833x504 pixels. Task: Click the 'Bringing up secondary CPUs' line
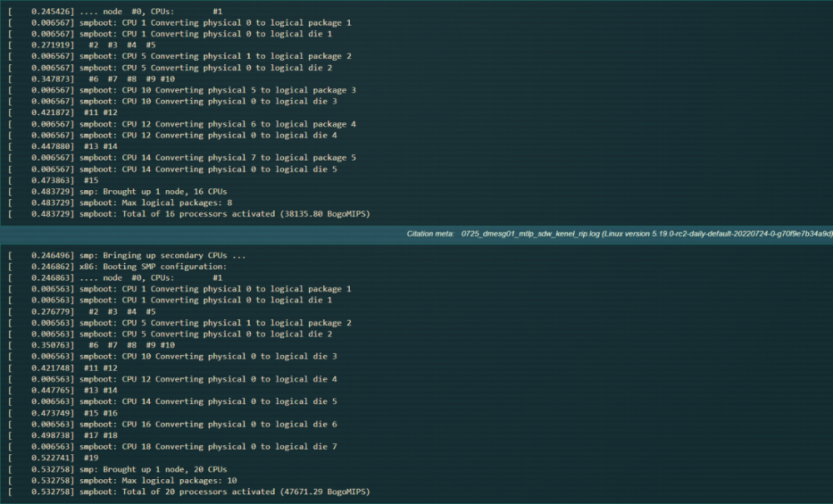pos(127,256)
